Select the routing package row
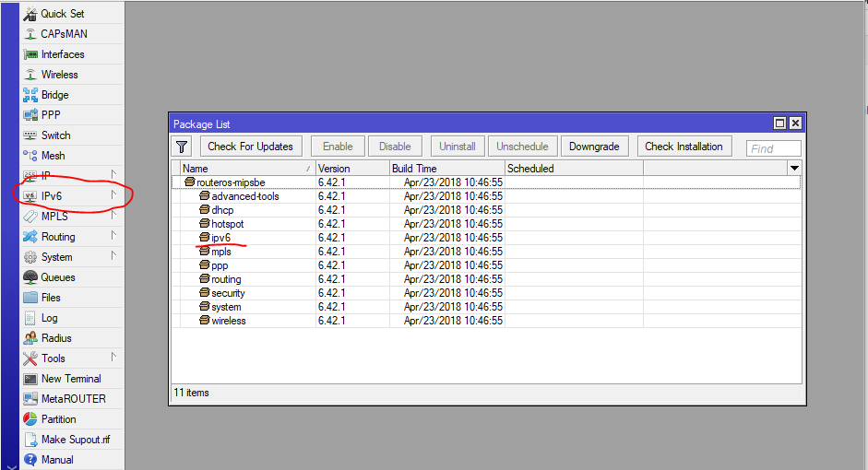Screen dimensions: 868x470 coord(486,279)
